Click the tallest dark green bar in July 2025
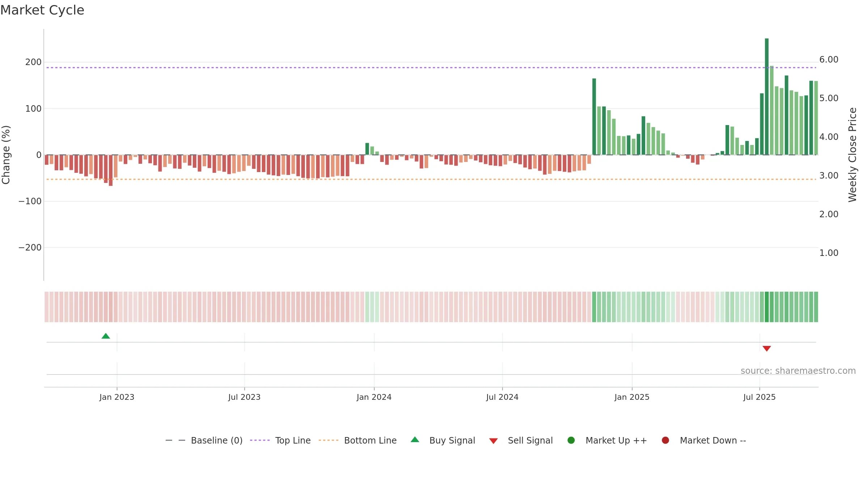Viewport: 868px width, 488px height. (767, 97)
